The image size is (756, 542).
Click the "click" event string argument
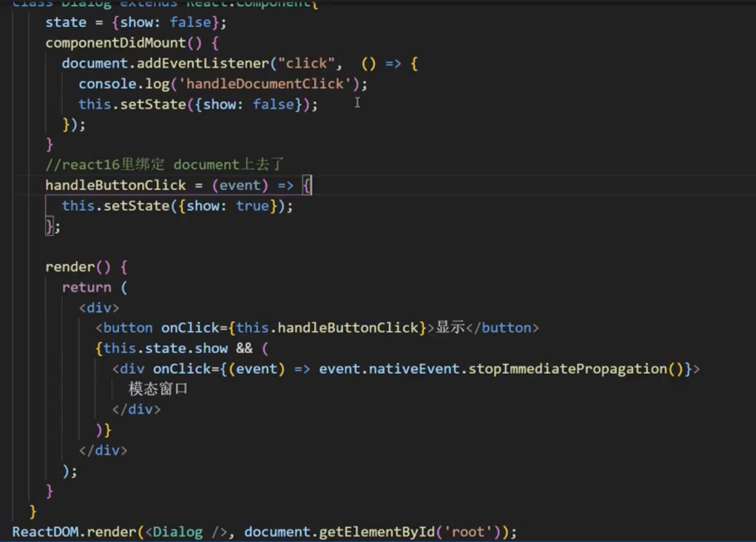coord(306,63)
